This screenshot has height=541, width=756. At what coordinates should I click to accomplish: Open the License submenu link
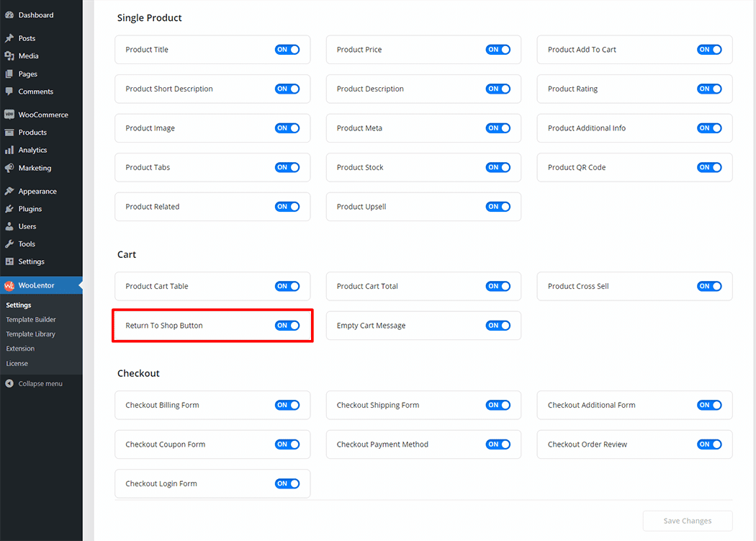tap(17, 363)
